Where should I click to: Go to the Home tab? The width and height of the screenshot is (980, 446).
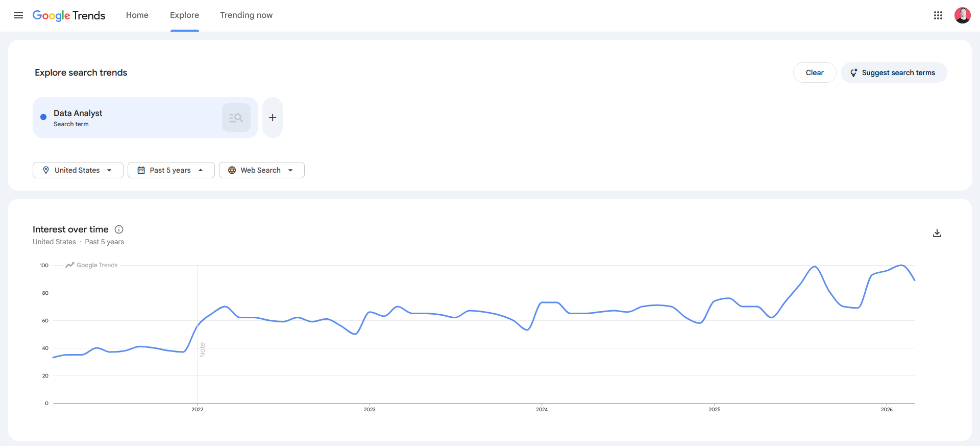click(x=137, y=15)
